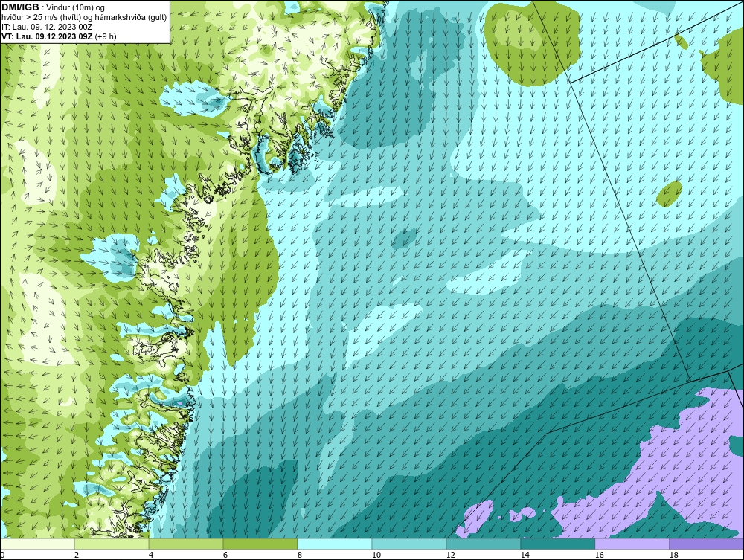Click the "10" scale label

[x=376, y=555]
